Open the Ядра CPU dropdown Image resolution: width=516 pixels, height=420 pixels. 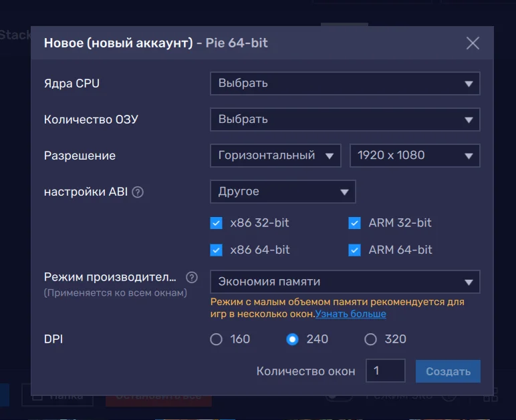(344, 83)
